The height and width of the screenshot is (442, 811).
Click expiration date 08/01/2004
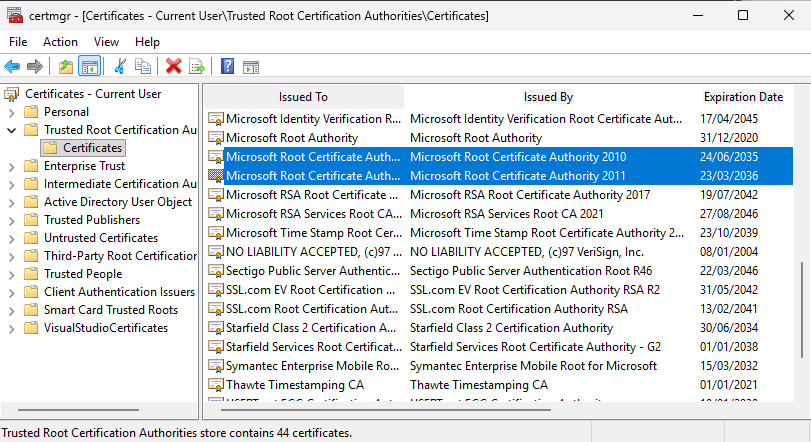[x=729, y=252]
